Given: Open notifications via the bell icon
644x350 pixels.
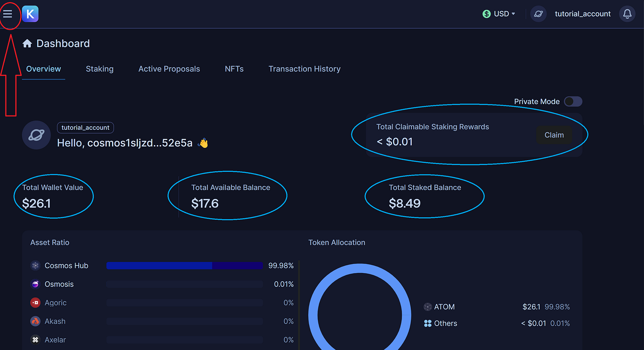Looking at the screenshot, I should (x=627, y=14).
